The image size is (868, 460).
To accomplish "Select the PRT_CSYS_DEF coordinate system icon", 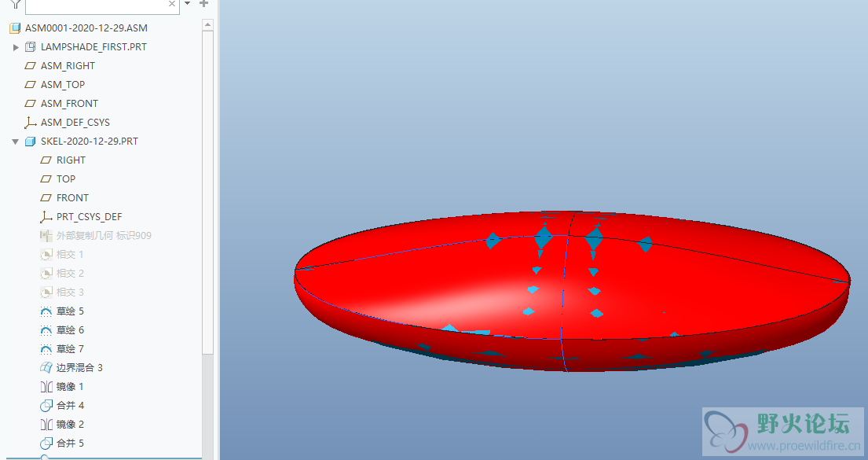I will [x=46, y=217].
